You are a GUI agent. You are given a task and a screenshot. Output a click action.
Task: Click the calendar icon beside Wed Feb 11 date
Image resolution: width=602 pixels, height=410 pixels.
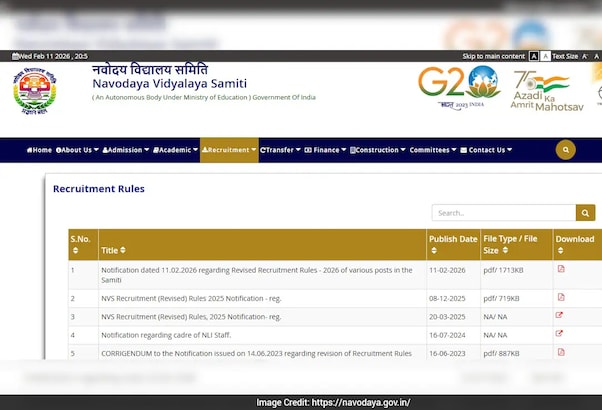[x=15, y=56]
